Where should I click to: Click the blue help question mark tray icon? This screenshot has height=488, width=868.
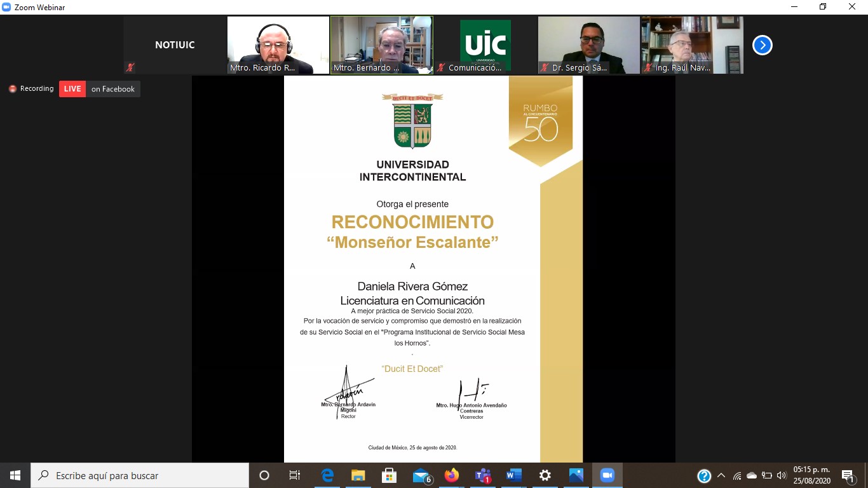click(704, 475)
